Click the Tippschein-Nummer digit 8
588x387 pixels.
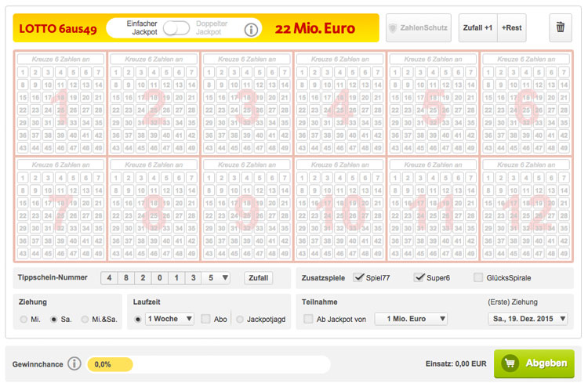126,278
